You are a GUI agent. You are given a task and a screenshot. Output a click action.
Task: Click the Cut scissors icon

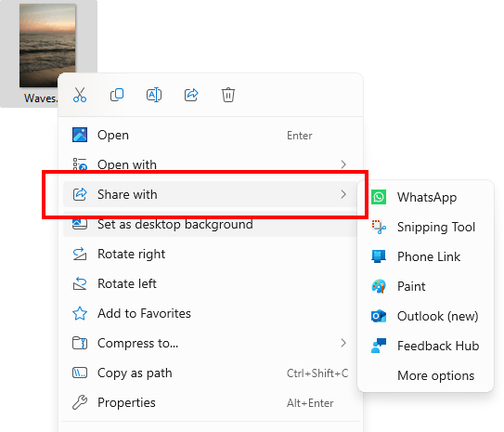pyautogui.click(x=80, y=95)
